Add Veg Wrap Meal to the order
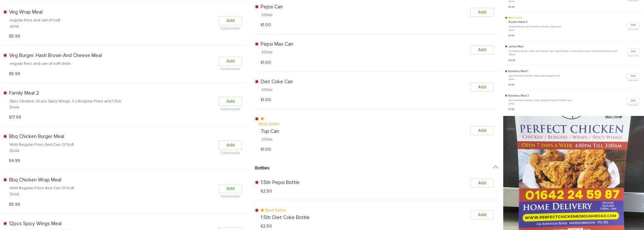This screenshot has height=230, width=644. tap(230, 21)
